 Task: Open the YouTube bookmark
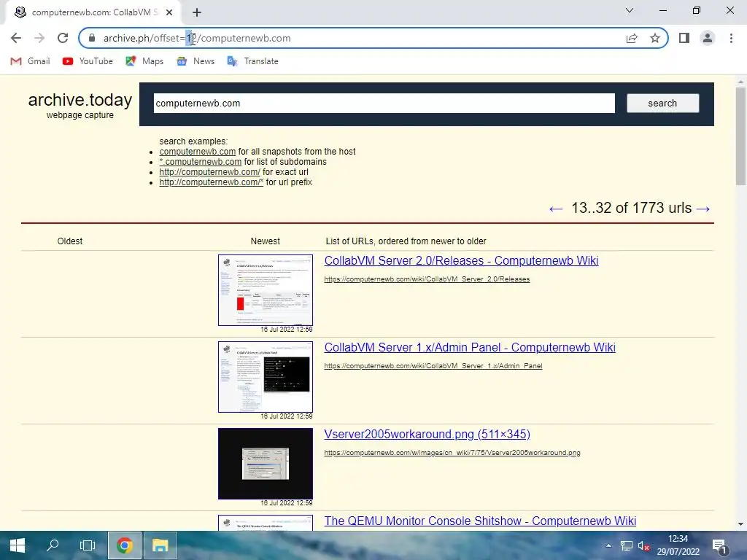coord(88,61)
